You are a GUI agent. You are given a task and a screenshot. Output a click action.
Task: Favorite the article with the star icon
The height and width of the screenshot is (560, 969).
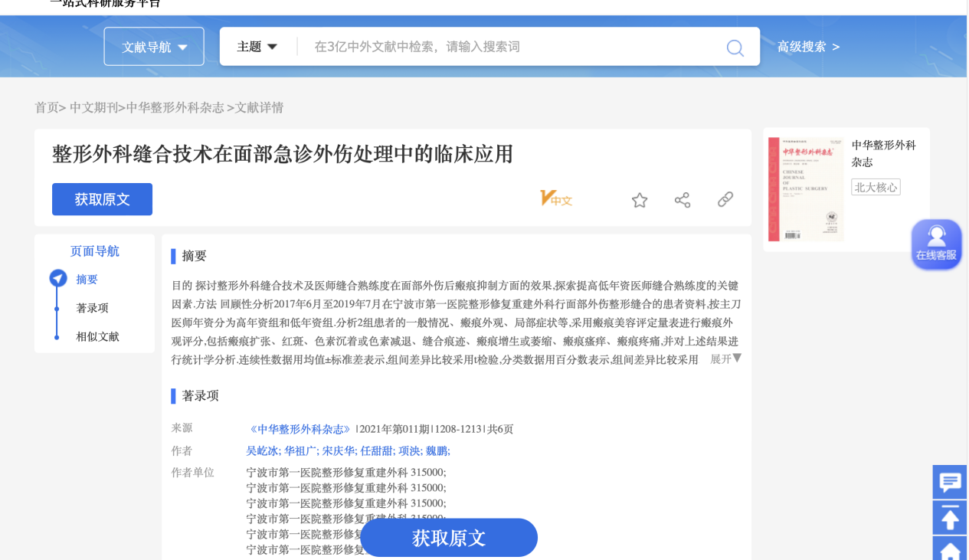pos(640,200)
